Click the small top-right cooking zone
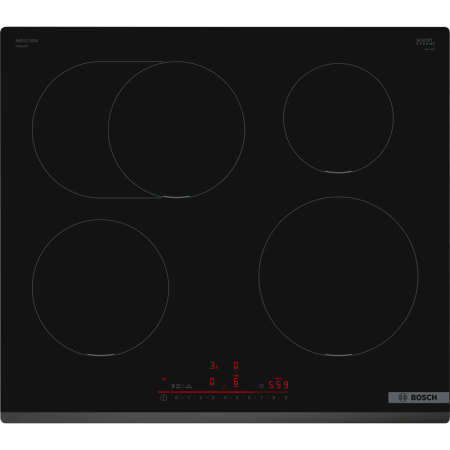The width and height of the screenshot is (450, 450). coord(338,118)
